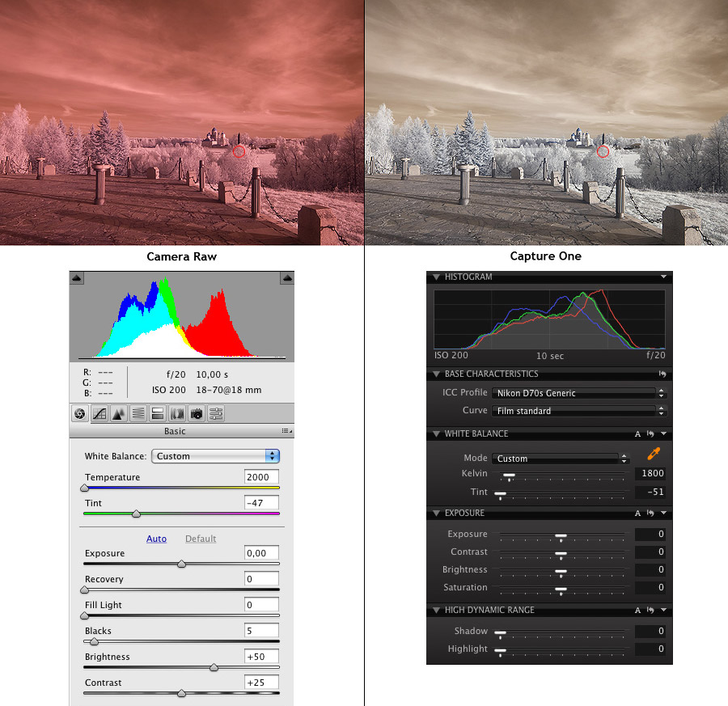Open the Histogram panel options arrow
Viewport: 728px width, 706px height.
(x=664, y=277)
